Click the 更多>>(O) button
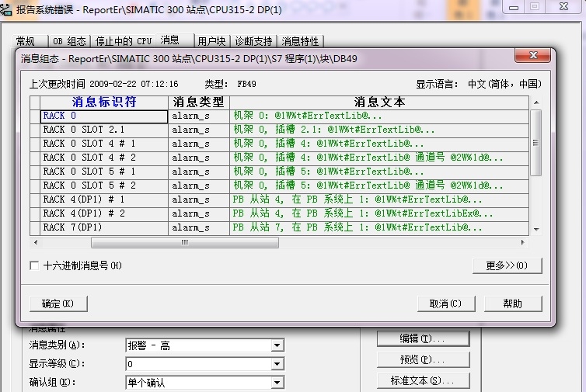The image size is (586, 392). [x=507, y=265]
